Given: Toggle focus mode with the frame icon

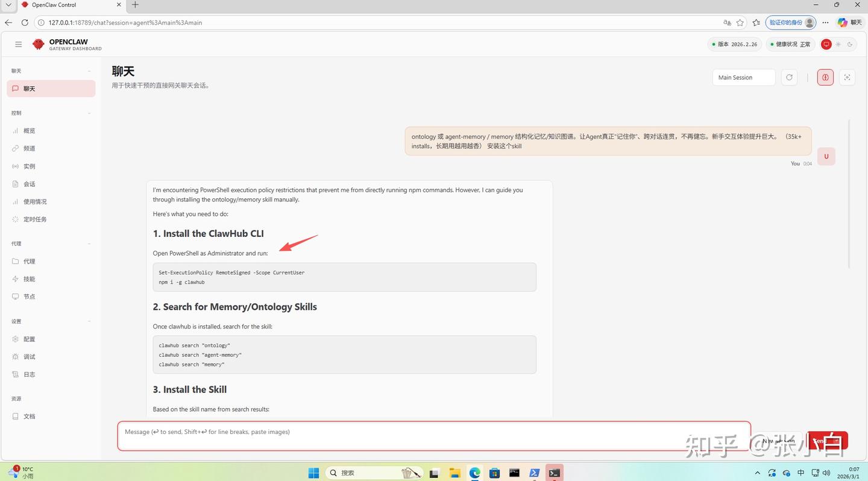Looking at the screenshot, I should pyautogui.click(x=847, y=77).
